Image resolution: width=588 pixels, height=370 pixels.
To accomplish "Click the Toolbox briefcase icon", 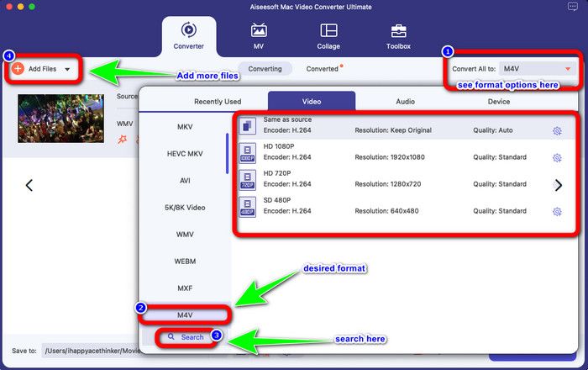I will coord(398,31).
